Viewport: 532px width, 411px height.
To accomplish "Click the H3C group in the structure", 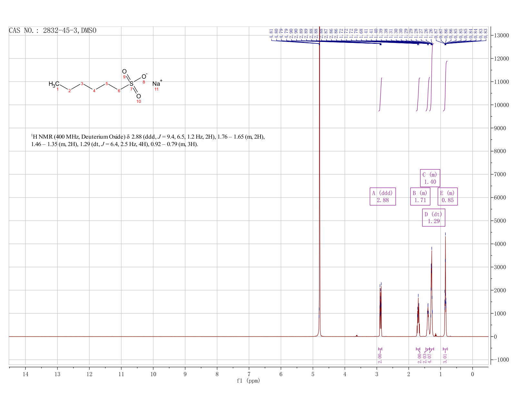I will (x=54, y=84).
